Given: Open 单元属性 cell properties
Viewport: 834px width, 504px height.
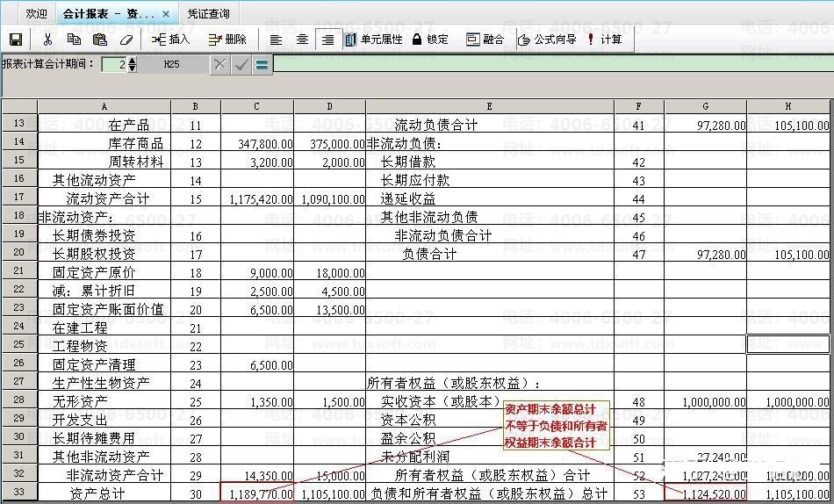Looking at the screenshot, I should tap(373, 40).
